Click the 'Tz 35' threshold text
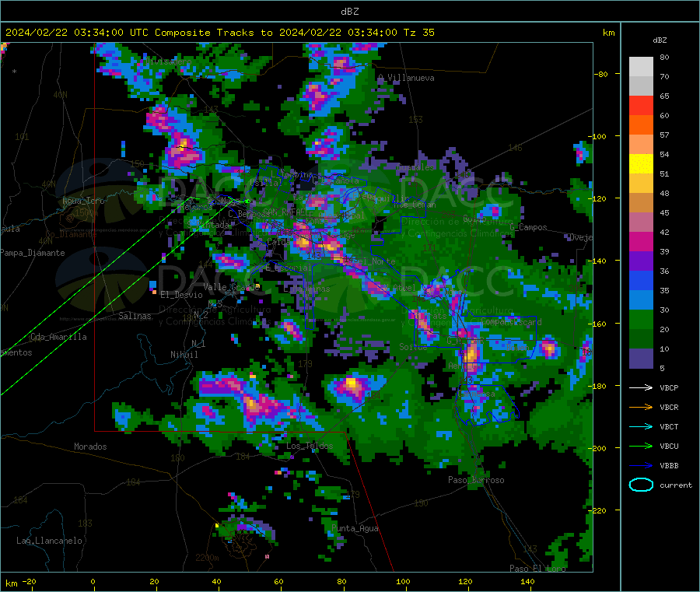The height and width of the screenshot is (592, 700). (418, 33)
